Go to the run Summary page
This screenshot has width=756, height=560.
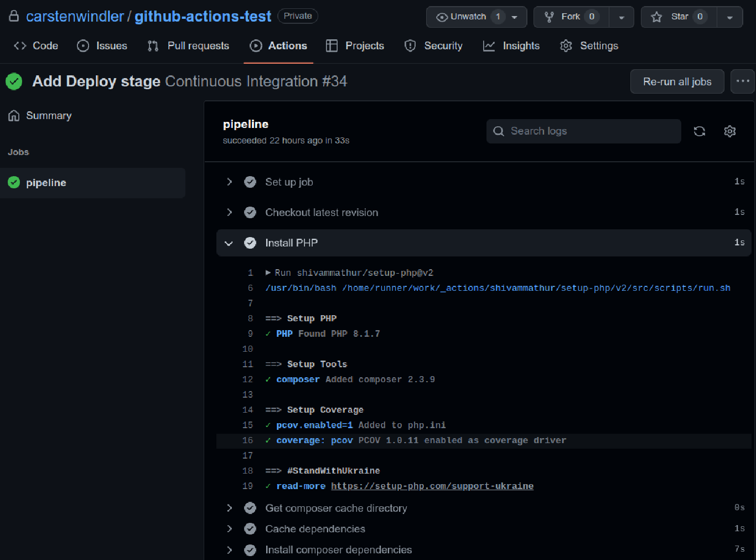tap(40, 116)
